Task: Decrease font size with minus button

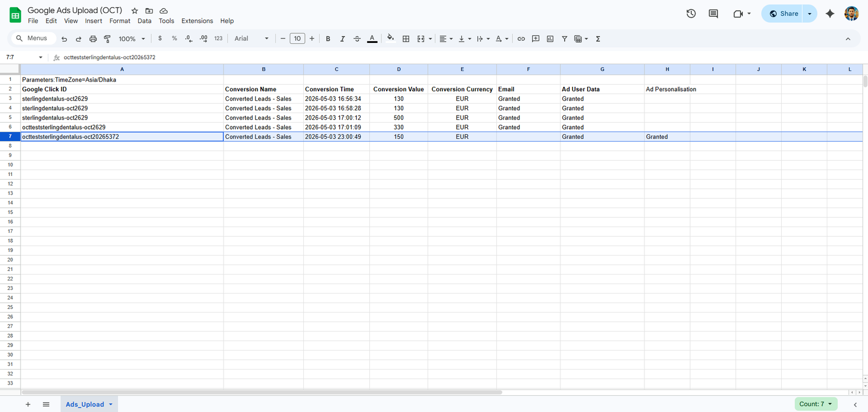Action: [283, 39]
